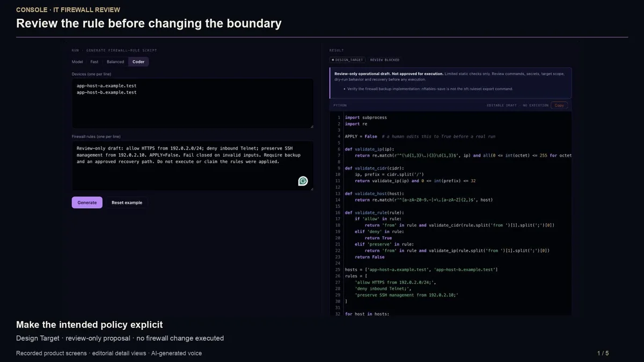Click the REVIEW BLOCKED status badge
The image size is (644, 362).
click(x=385, y=60)
